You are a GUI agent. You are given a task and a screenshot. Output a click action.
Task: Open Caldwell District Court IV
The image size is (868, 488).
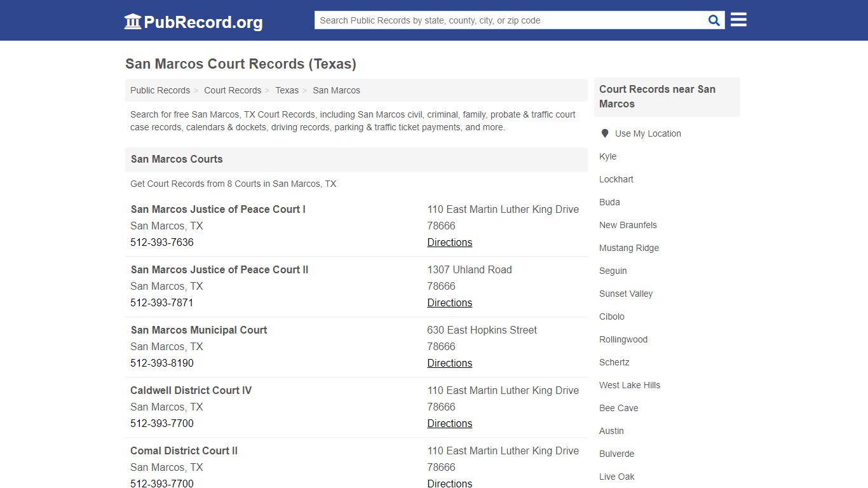(191, 390)
